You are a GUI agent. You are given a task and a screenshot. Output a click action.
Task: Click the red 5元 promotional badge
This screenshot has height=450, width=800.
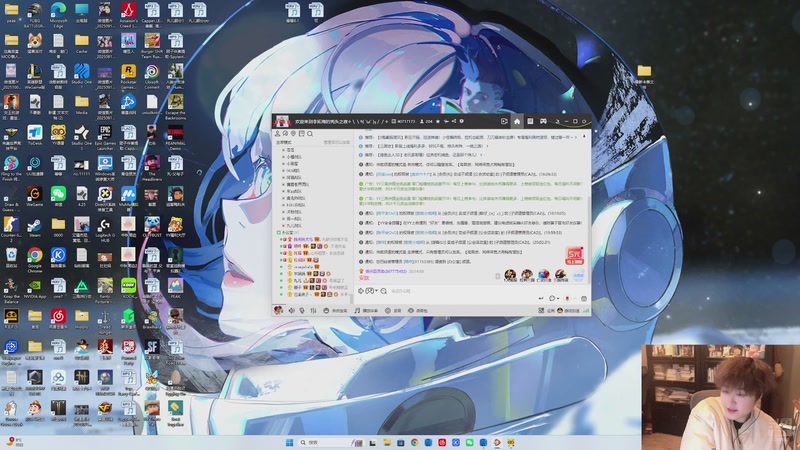point(574,255)
